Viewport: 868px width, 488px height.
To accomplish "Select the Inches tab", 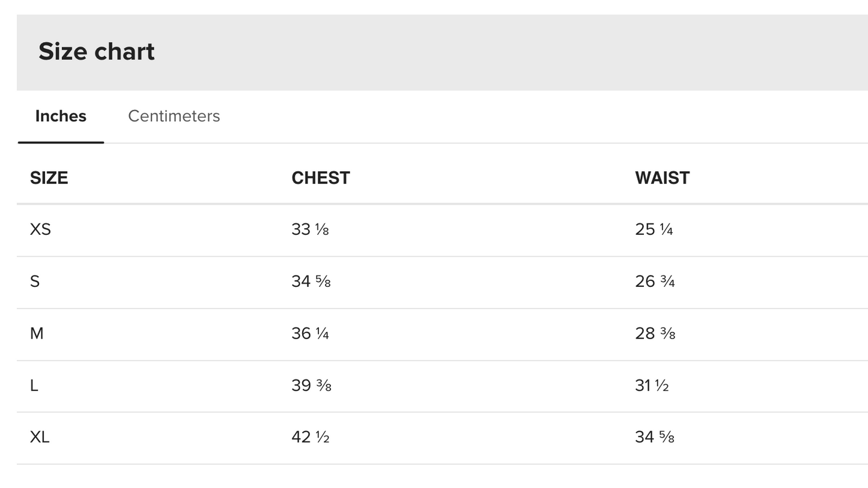I will (x=61, y=116).
